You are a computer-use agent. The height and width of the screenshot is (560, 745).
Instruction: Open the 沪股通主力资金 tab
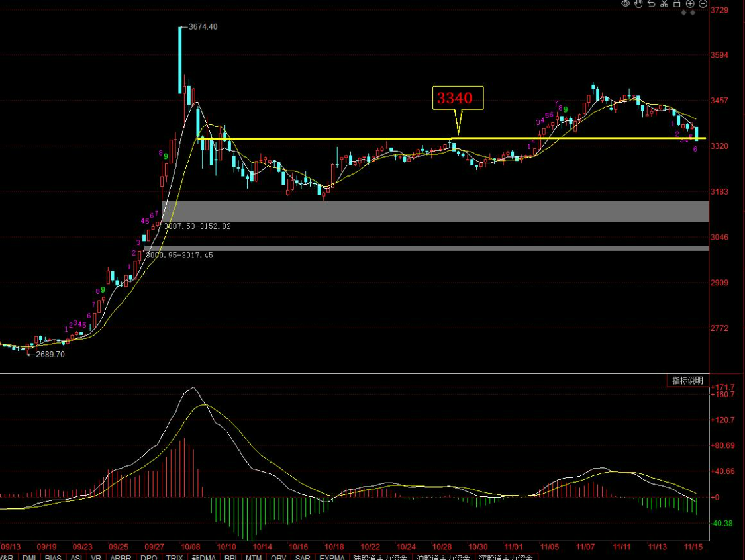coord(443,557)
